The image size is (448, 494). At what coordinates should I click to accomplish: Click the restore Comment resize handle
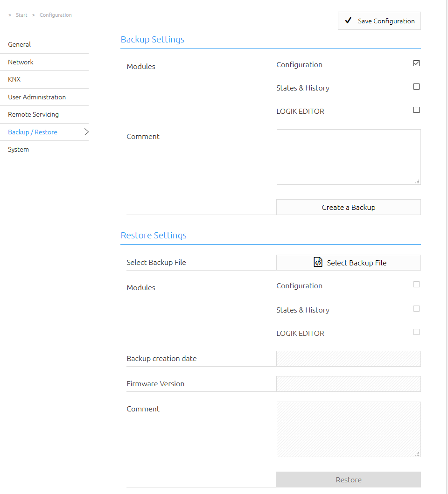point(417,454)
